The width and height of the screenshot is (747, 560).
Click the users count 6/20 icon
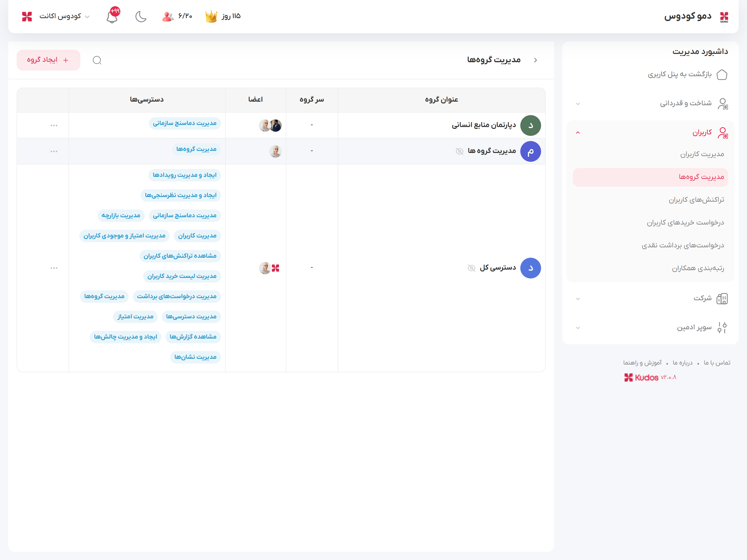(168, 16)
